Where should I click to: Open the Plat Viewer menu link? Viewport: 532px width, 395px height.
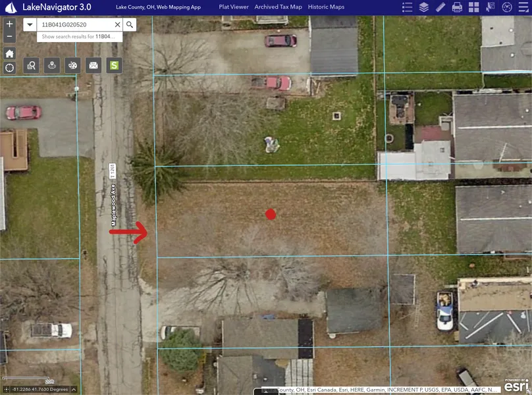coord(234,7)
